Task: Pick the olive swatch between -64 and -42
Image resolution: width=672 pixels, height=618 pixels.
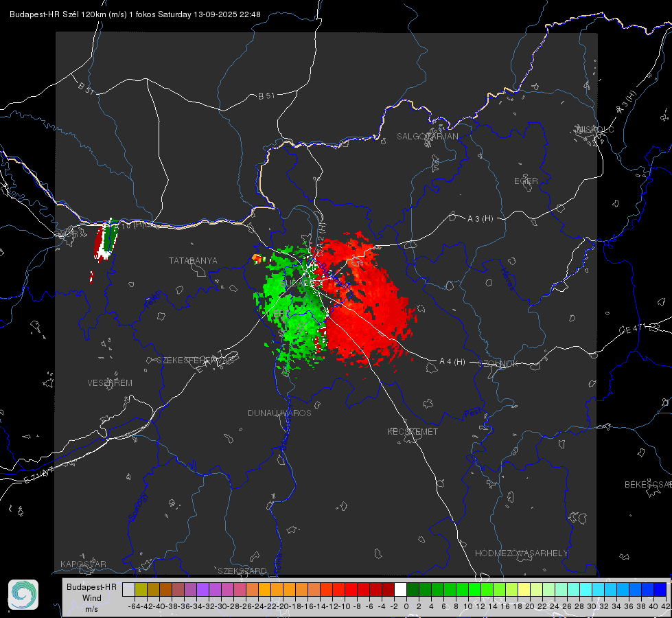Action: coord(141,589)
